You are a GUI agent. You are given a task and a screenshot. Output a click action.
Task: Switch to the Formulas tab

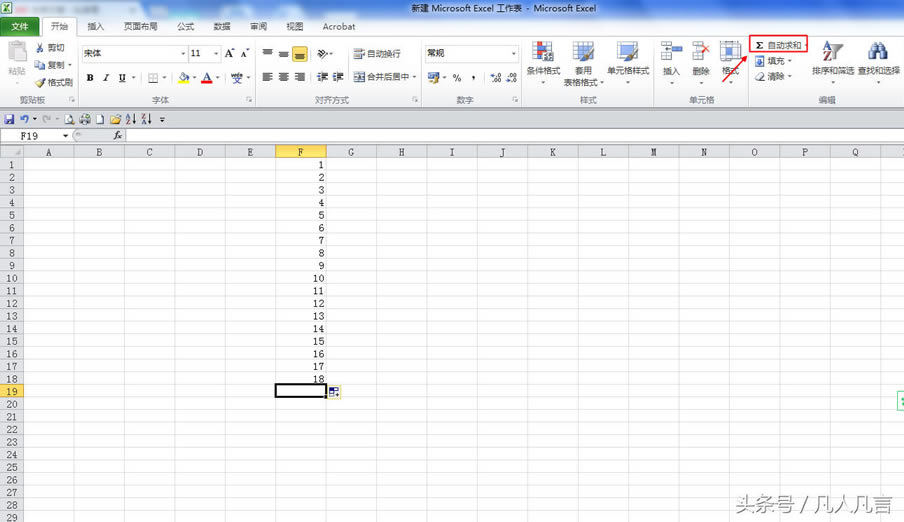185,27
